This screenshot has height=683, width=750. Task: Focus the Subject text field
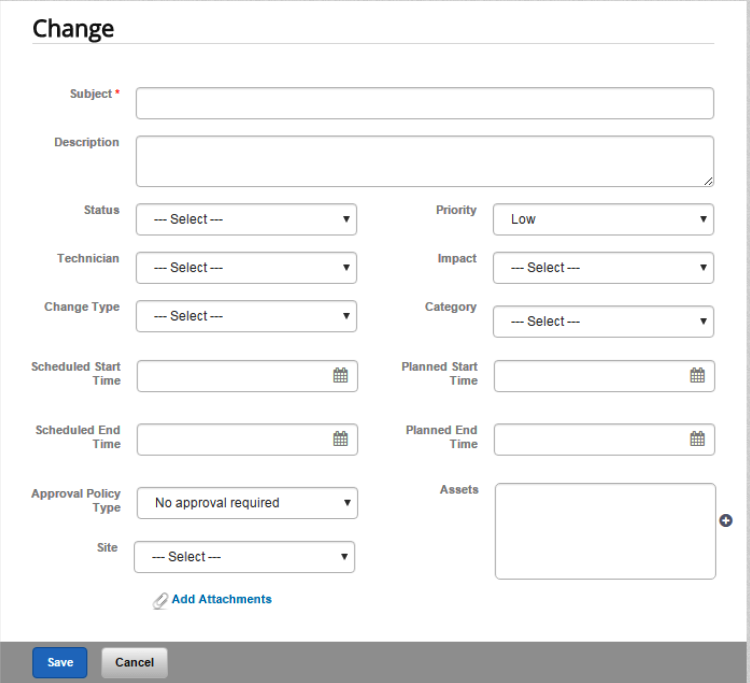pyautogui.click(x=425, y=103)
